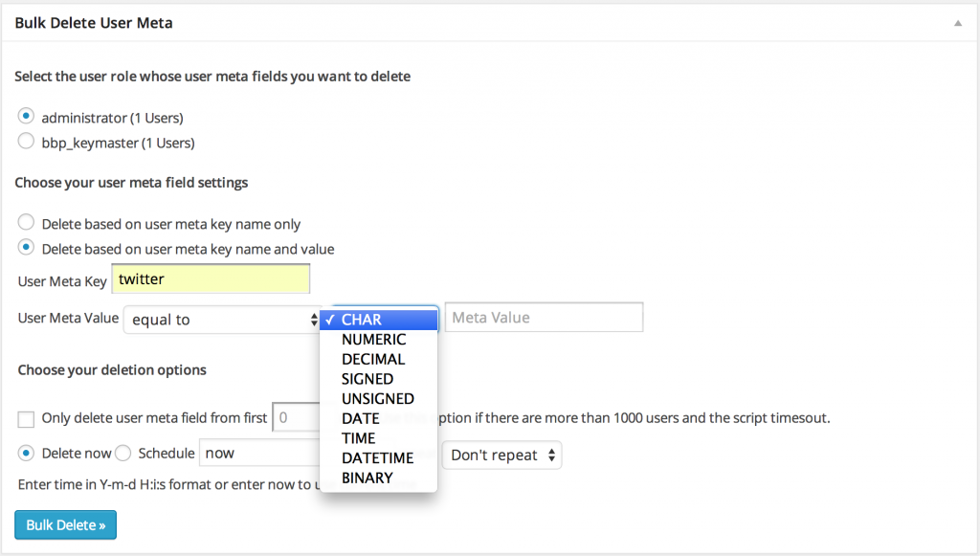
Task: Select the Schedule deletion option
Action: coord(122,453)
